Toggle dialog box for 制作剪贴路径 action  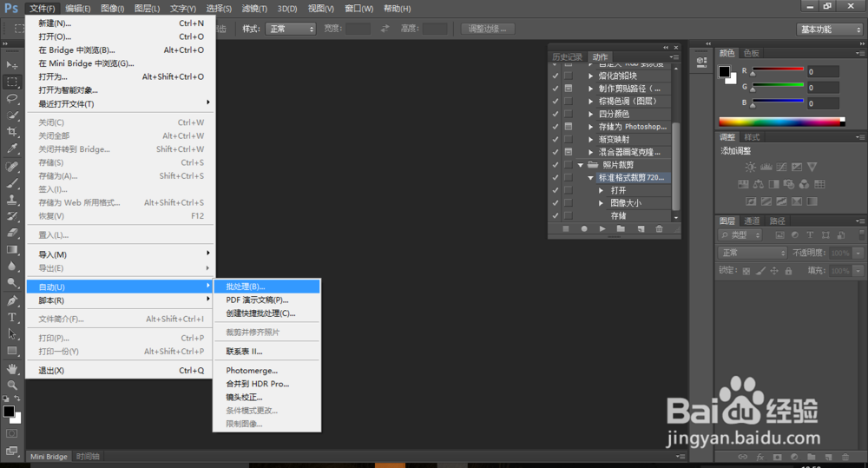[x=568, y=89]
